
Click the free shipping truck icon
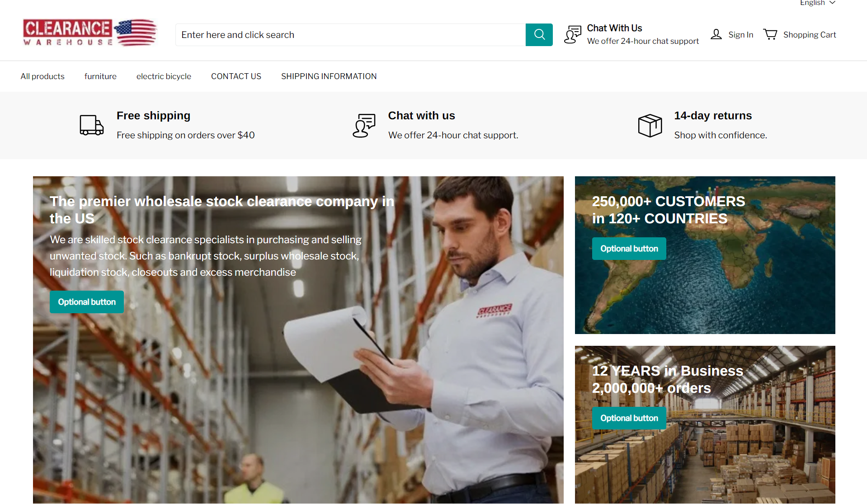[92, 125]
